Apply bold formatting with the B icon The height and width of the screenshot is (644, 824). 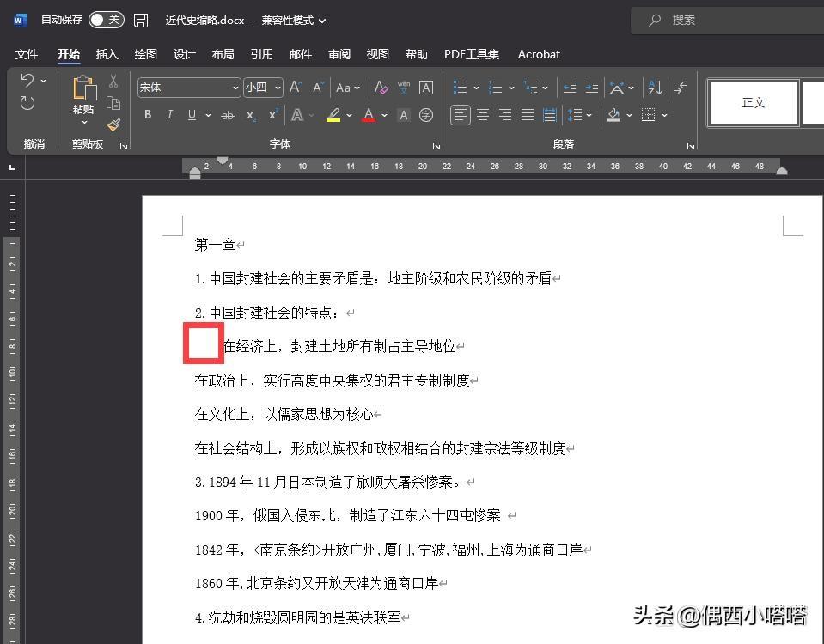click(147, 114)
